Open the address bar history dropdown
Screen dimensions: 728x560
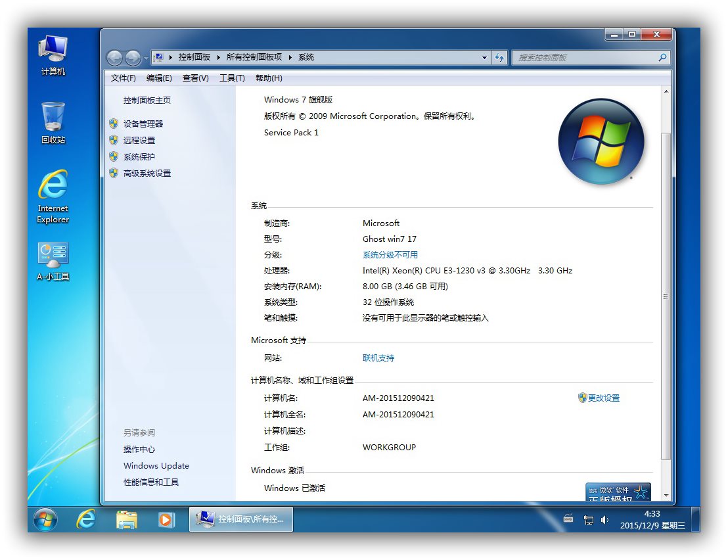(x=484, y=58)
